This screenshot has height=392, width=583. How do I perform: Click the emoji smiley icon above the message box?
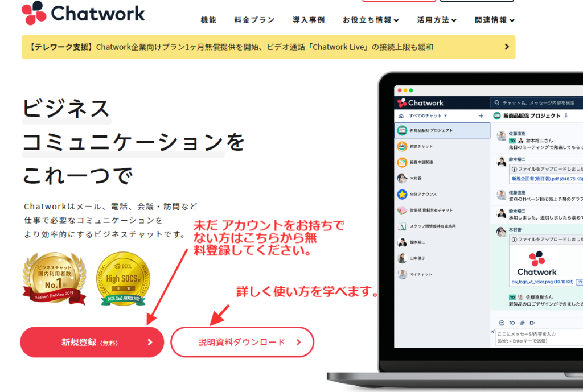tap(502, 323)
